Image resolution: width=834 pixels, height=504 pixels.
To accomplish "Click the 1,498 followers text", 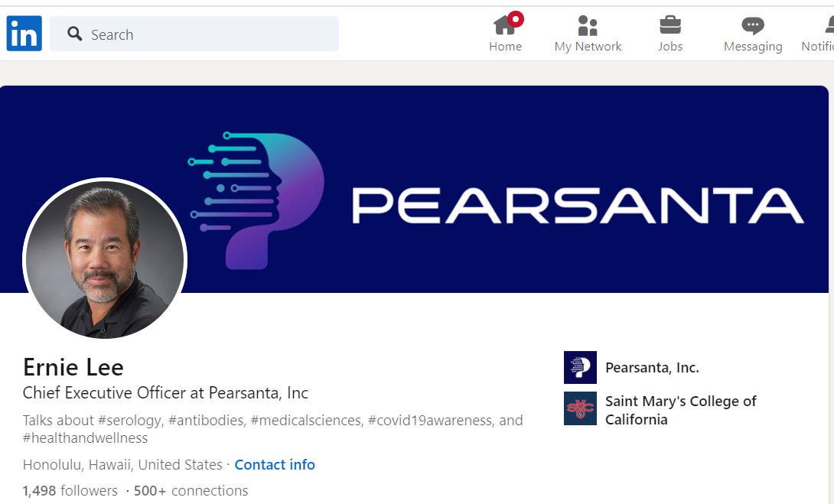I will 70,490.
